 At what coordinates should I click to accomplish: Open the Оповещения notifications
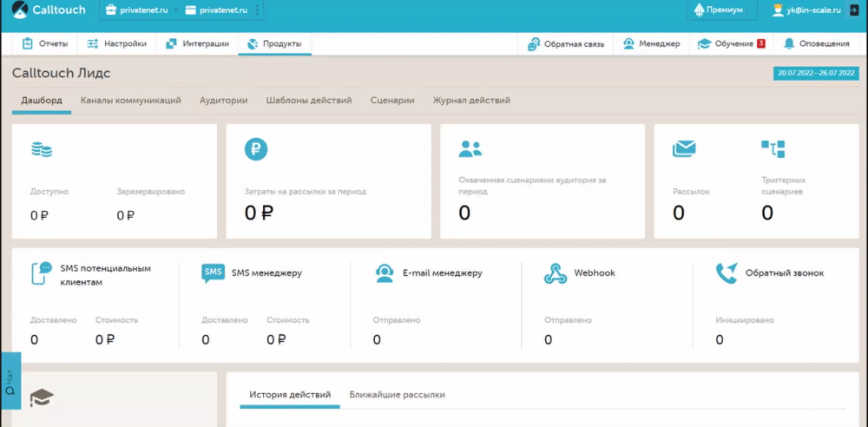(817, 44)
